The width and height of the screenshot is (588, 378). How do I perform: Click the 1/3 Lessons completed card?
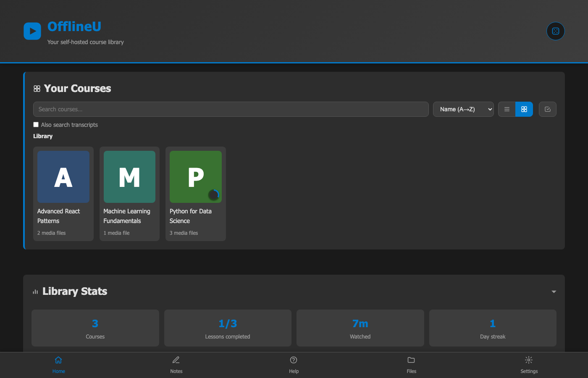(x=228, y=328)
